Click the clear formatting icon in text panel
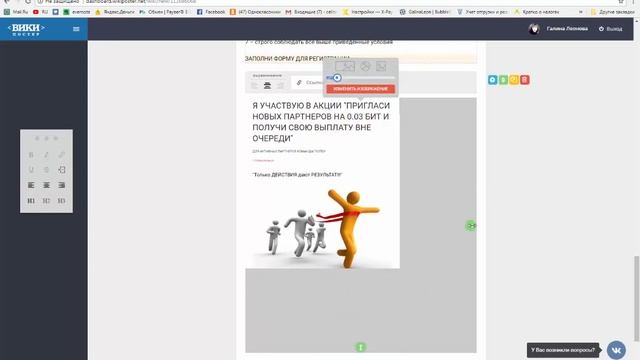640x360 pixels. click(x=62, y=170)
